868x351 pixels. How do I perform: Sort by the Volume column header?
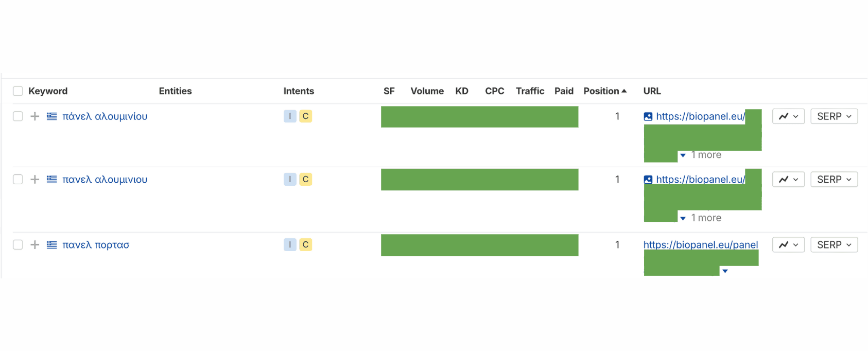(x=427, y=91)
